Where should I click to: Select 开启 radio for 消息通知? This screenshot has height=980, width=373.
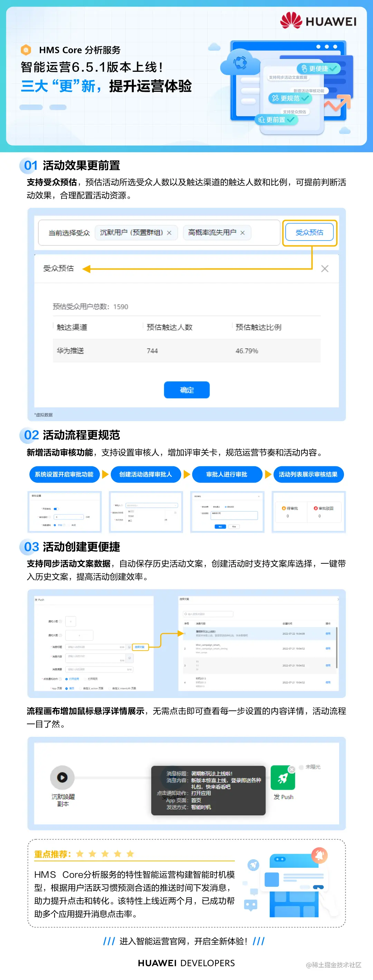coord(55,525)
